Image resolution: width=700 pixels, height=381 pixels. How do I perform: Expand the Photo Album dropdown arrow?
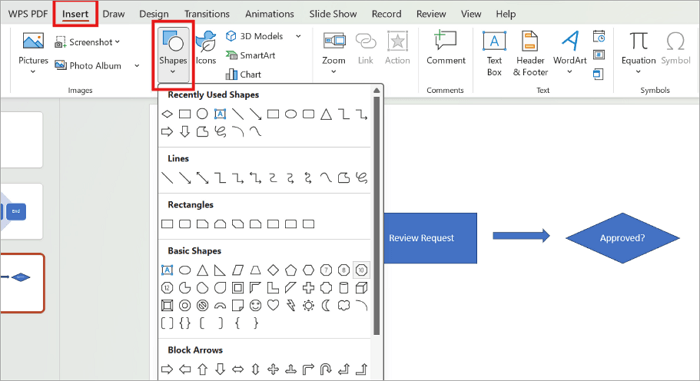coord(137,66)
